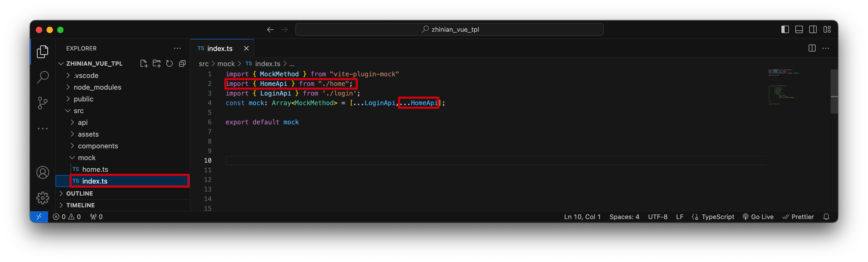Select index.ts in the Explorer tree
The height and width of the screenshot is (262, 868).
pos(123,181)
